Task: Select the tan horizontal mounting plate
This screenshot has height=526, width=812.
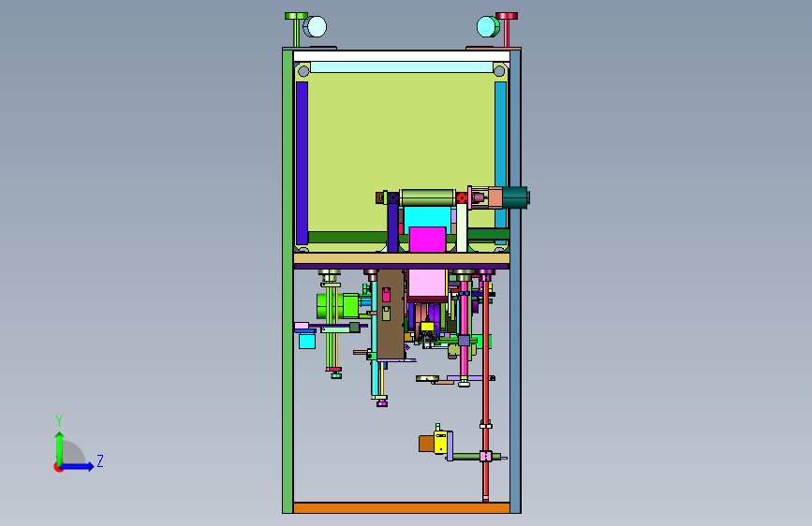Action: coord(402,258)
